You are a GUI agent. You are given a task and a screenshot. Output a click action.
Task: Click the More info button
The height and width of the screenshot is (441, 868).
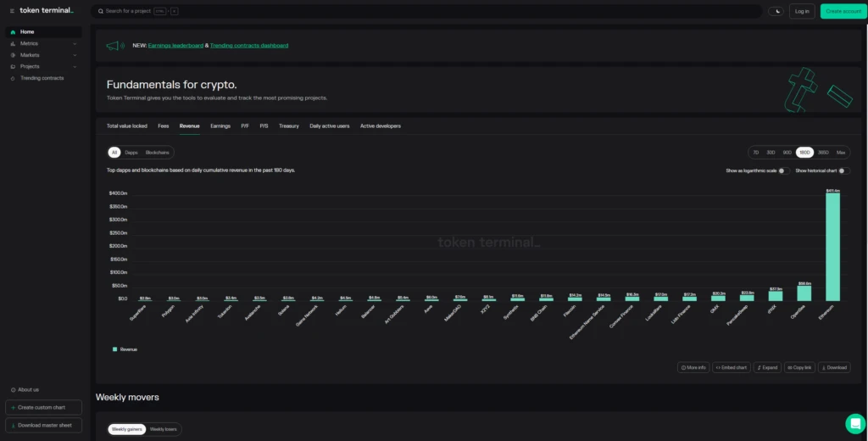(693, 367)
